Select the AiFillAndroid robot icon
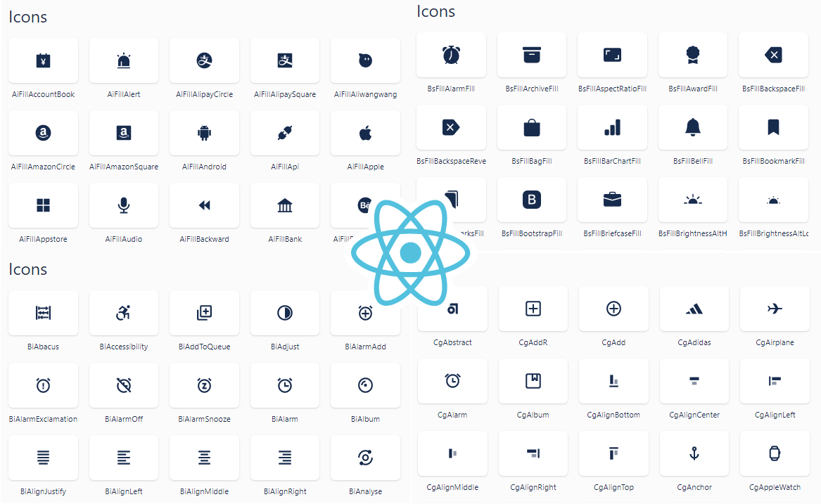The image size is (821, 504). click(204, 132)
